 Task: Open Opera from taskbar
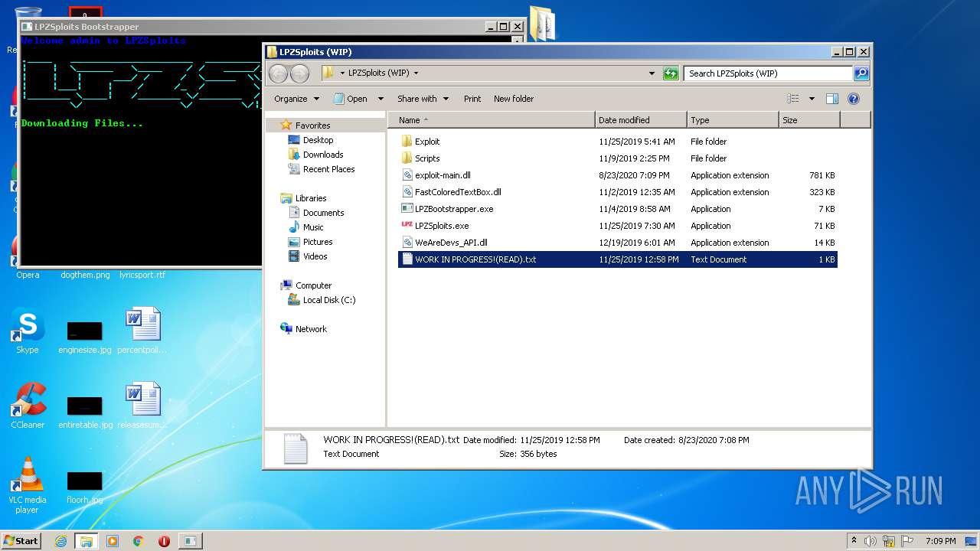(x=164, y=540)
